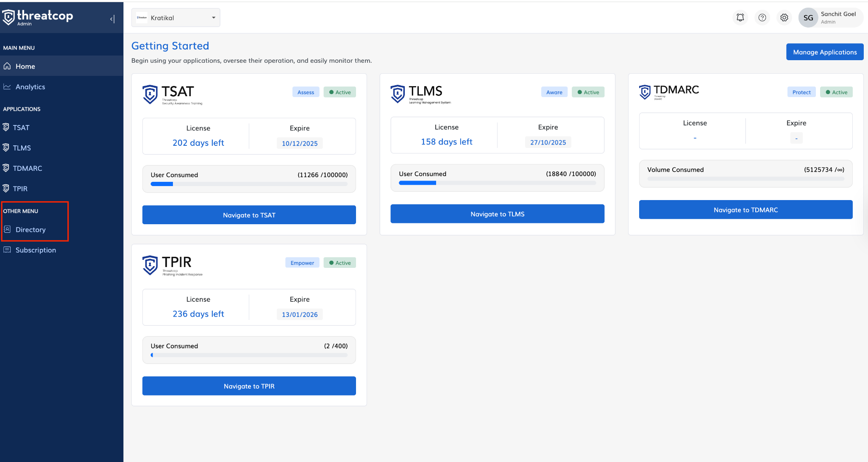
Task: Collapse the sidebar using the arrow icon
Action: (112, 19)
